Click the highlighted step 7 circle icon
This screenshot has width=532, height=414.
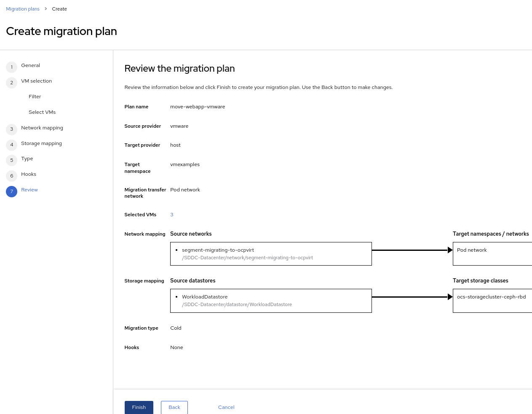click(12, 191)
